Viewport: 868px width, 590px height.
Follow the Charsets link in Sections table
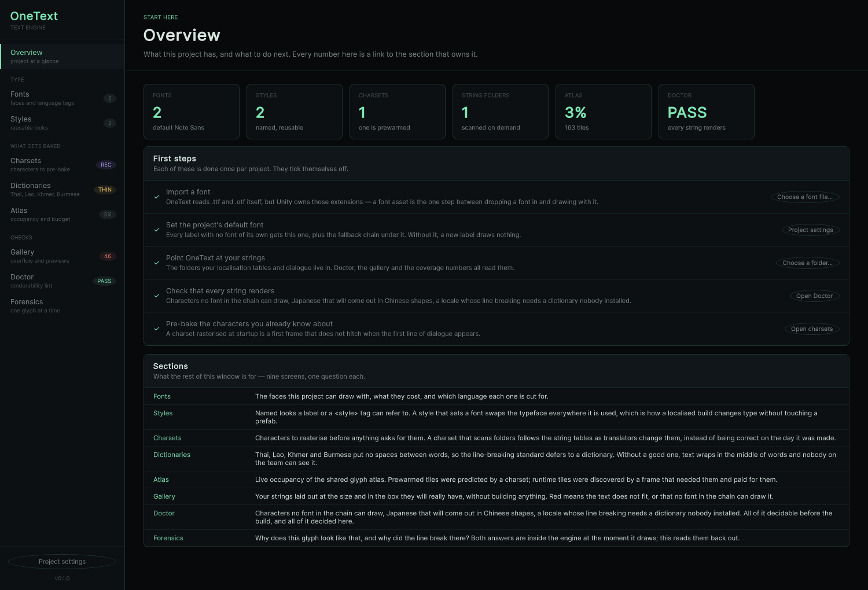167,438
